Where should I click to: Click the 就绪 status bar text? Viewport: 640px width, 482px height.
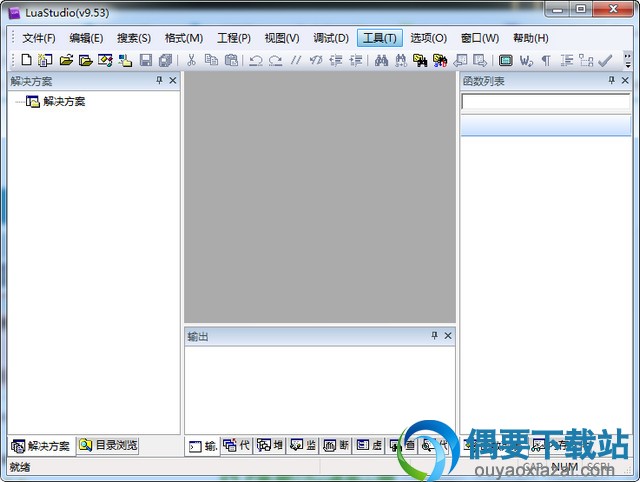point(20,466)
